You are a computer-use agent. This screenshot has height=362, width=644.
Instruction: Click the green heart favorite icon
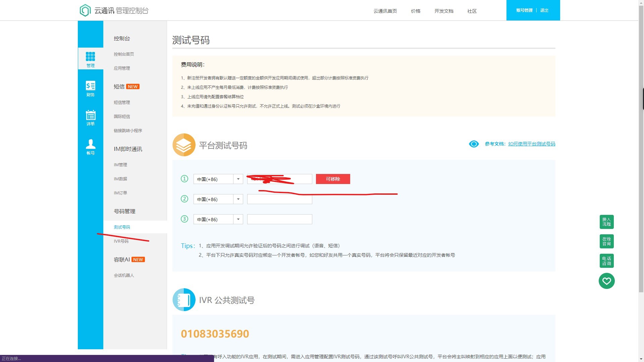[x=606, y=281]
